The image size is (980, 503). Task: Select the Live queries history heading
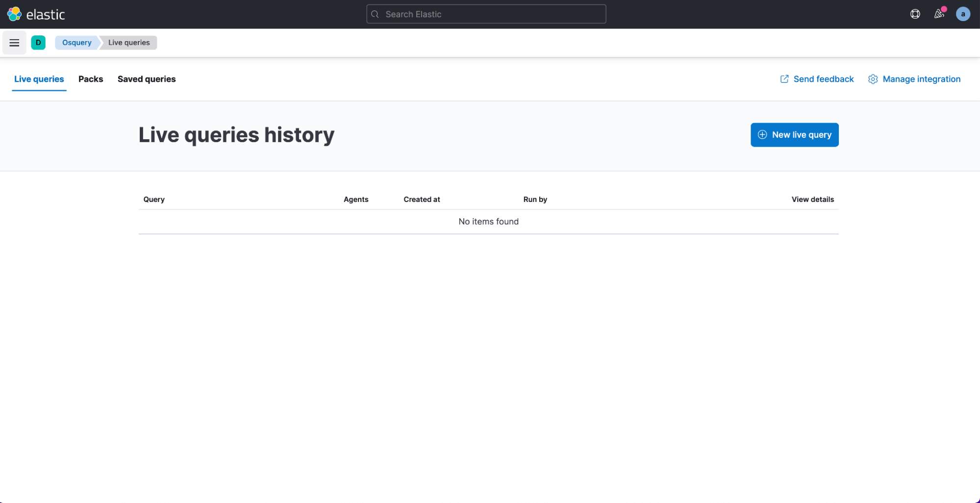tap(236, 135)
